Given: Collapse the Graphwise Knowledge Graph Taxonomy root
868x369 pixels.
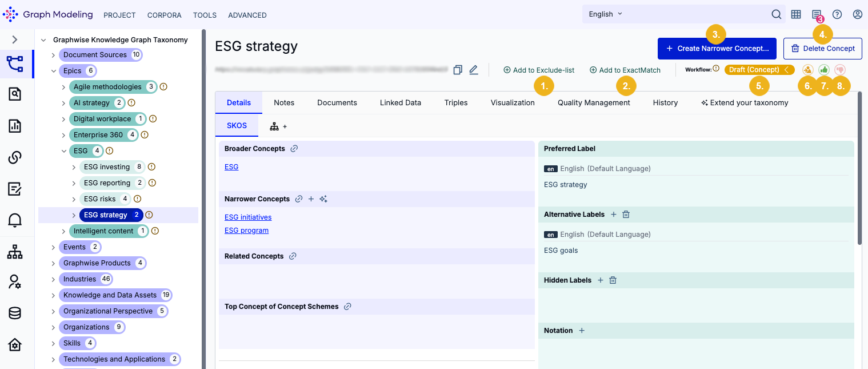Looking at the screenshot, I should click(43, 40).
